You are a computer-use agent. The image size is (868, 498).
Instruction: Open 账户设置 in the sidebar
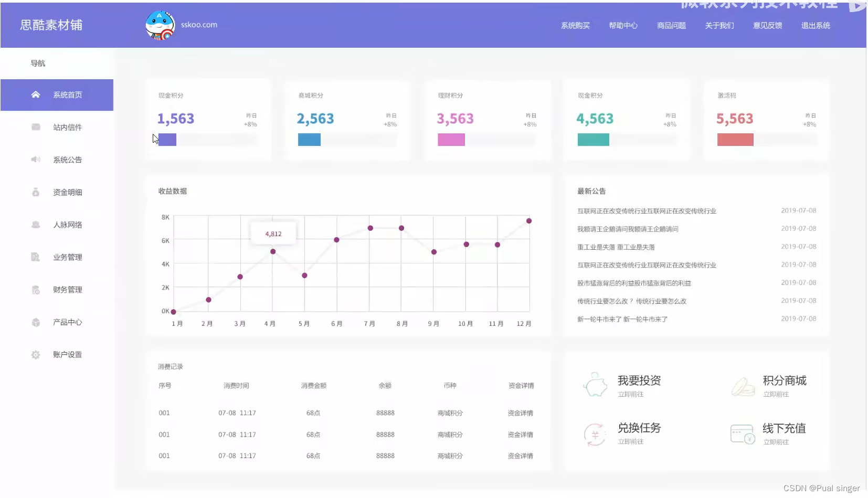pyautogui.click(x=57, y=355)
